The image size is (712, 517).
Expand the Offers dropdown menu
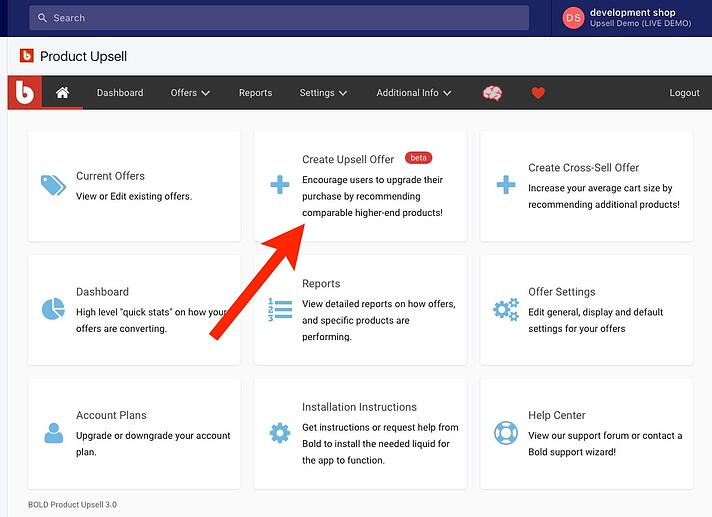click(x=190, y=93)
